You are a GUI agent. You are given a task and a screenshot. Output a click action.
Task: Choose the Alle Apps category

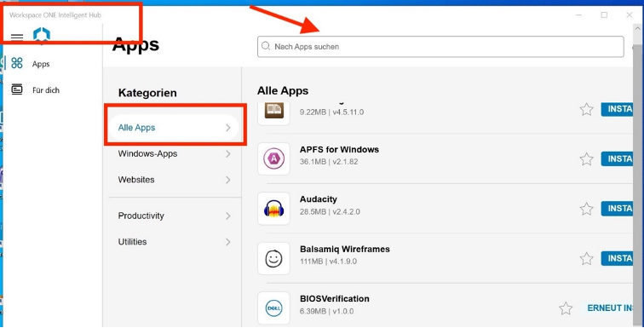coord(175,128)
